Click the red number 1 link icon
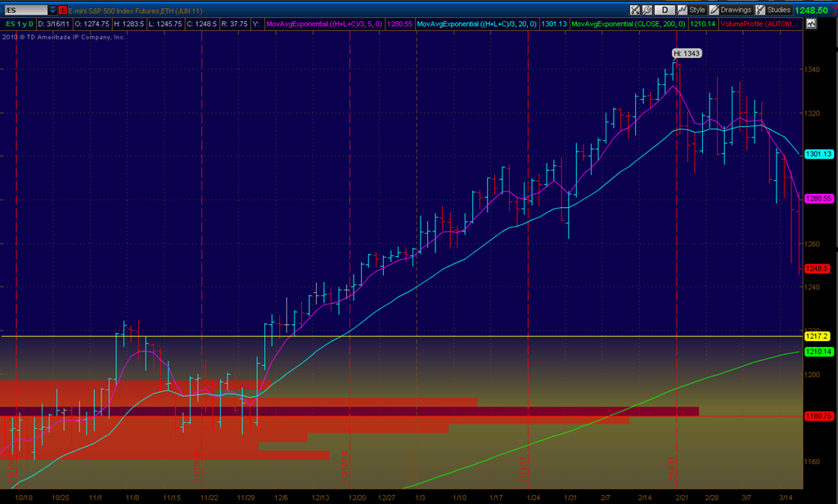The width and height of the screenshot is (838, 504). pyautogui.click(x=62, y=10)
